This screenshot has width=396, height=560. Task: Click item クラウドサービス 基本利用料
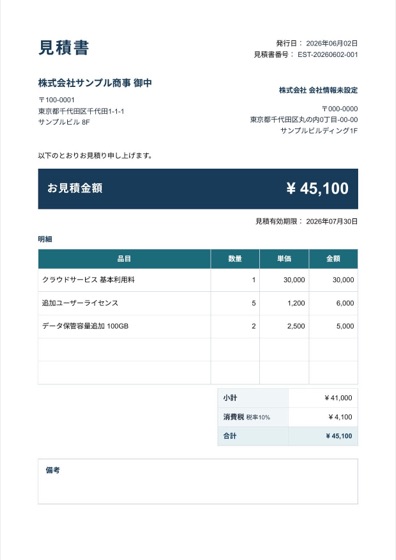click(x=89, y=280)
